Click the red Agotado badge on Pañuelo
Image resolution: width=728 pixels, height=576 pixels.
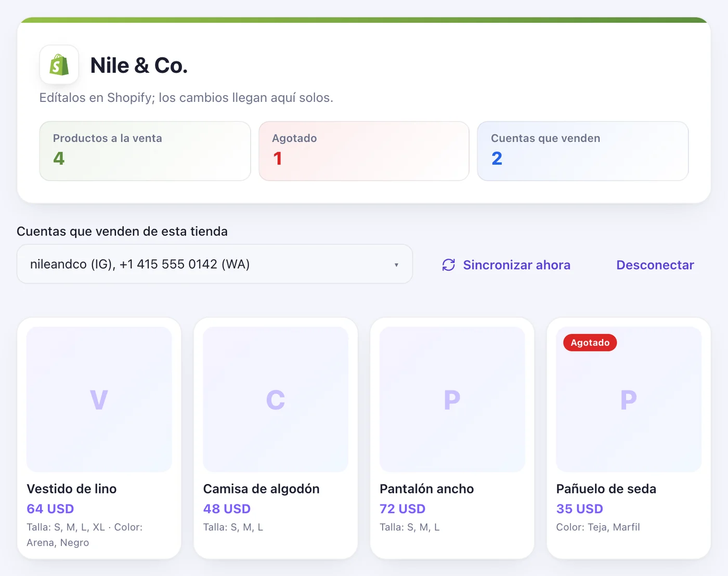590,343
